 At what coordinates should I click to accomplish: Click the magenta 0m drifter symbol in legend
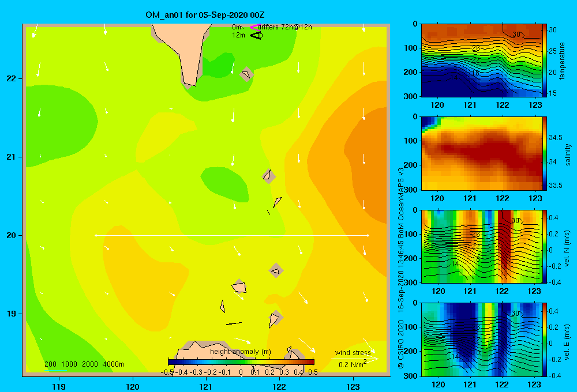tap(254, 27)
